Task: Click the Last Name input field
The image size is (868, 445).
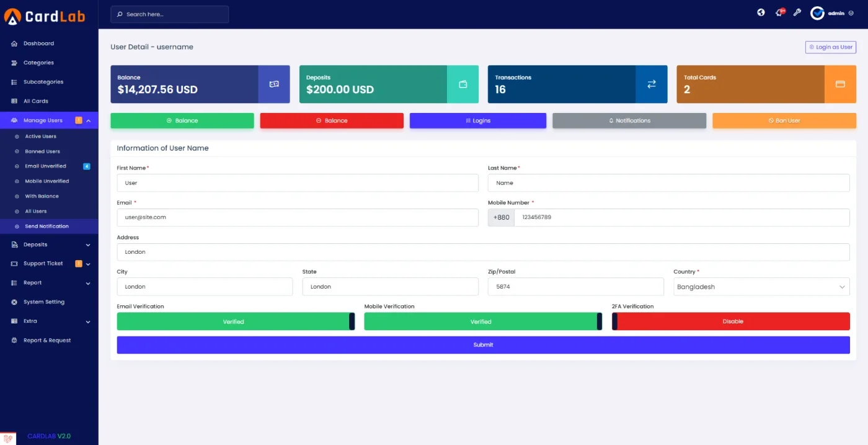Action: click(x=669, y=183)
